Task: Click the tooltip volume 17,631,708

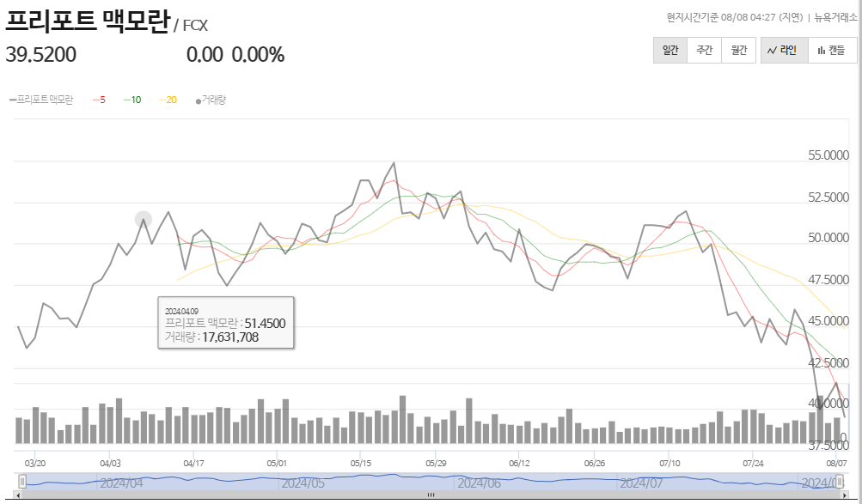Action: [229, 337]
